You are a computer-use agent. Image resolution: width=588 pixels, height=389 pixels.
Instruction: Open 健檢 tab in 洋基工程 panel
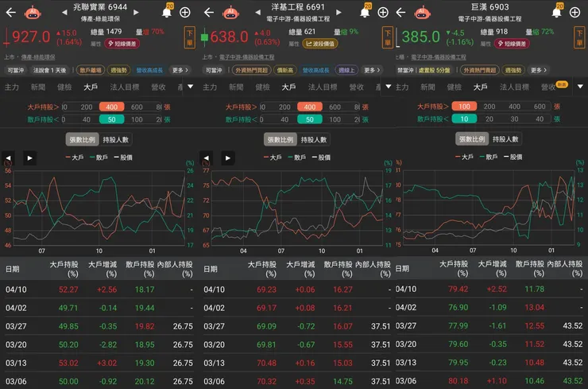262,88
